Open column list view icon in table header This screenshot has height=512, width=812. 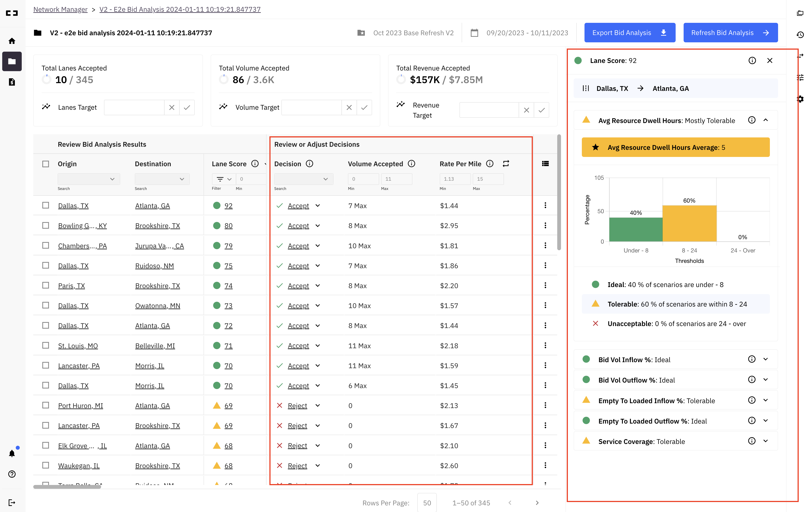[545, 164]
